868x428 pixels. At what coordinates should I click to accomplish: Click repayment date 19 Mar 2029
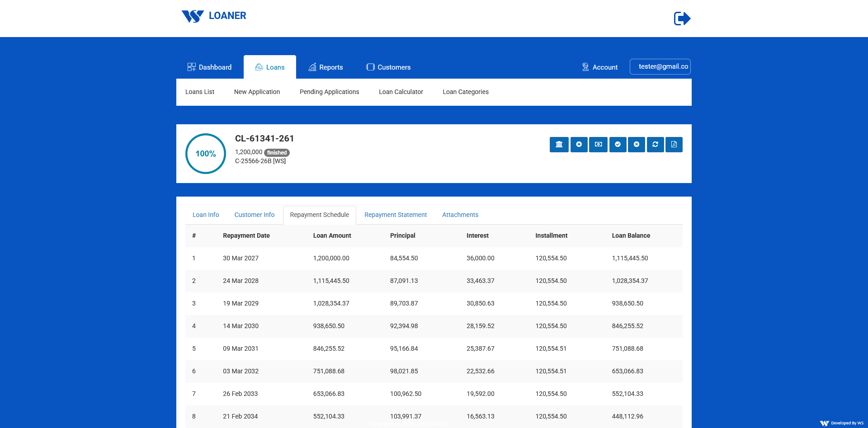pyautogui.click(x=241, y=303)
